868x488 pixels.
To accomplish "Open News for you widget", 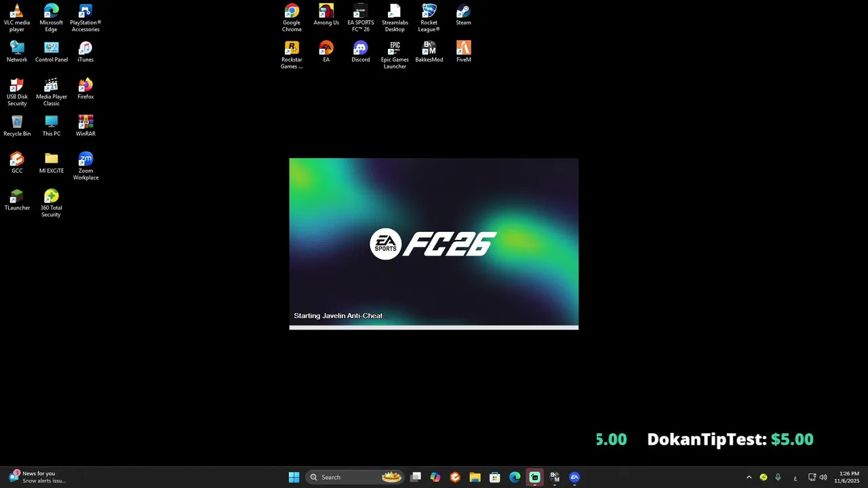I will [37, 477].
